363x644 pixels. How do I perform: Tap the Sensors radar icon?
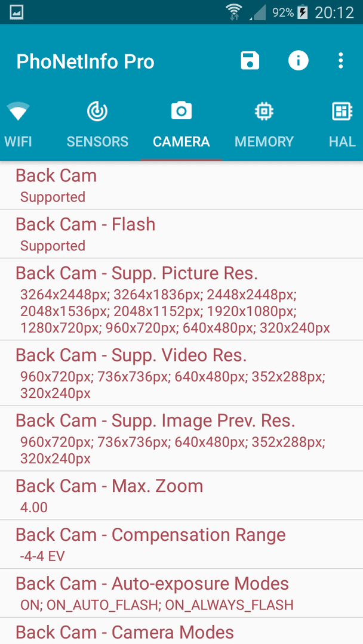point(97,112)
